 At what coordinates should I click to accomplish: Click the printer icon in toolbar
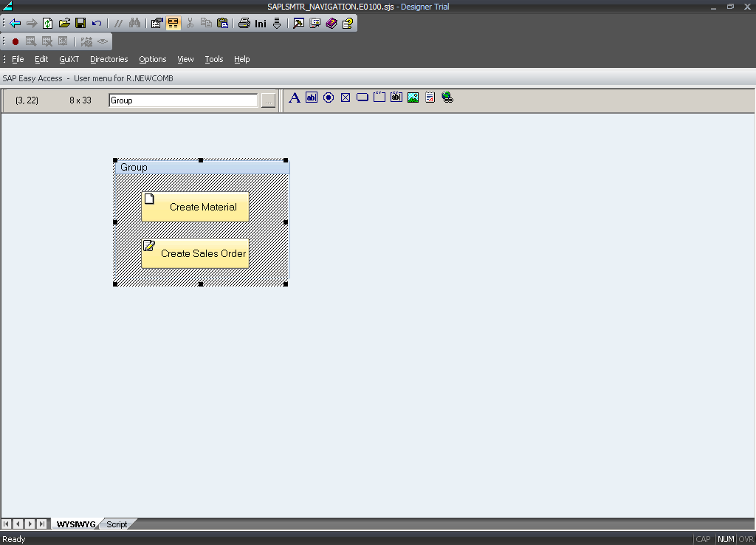(x=244, y=23)
